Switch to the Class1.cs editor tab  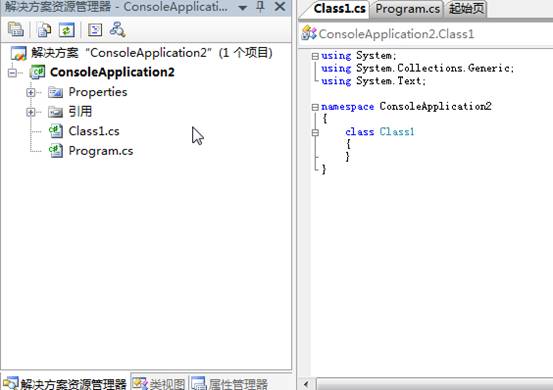click(339, 9)
